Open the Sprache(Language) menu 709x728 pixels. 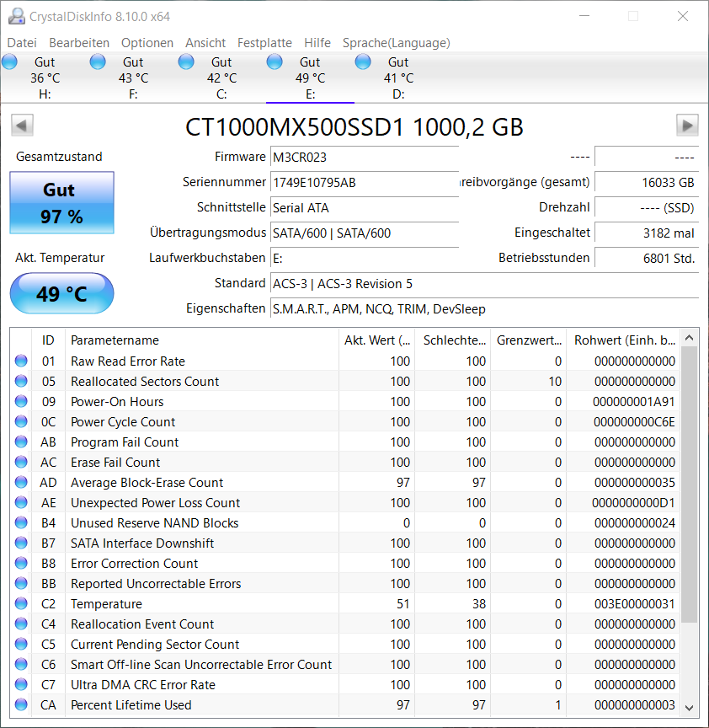pos(397,43)
